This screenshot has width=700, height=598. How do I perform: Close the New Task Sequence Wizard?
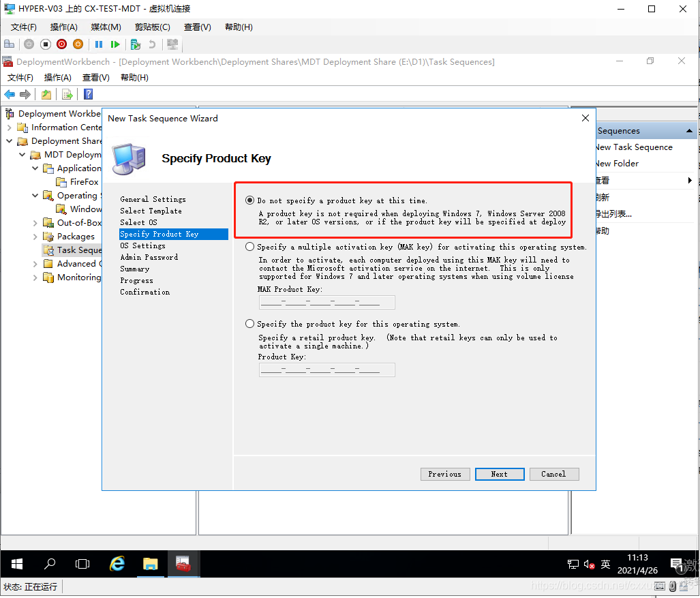585,118
